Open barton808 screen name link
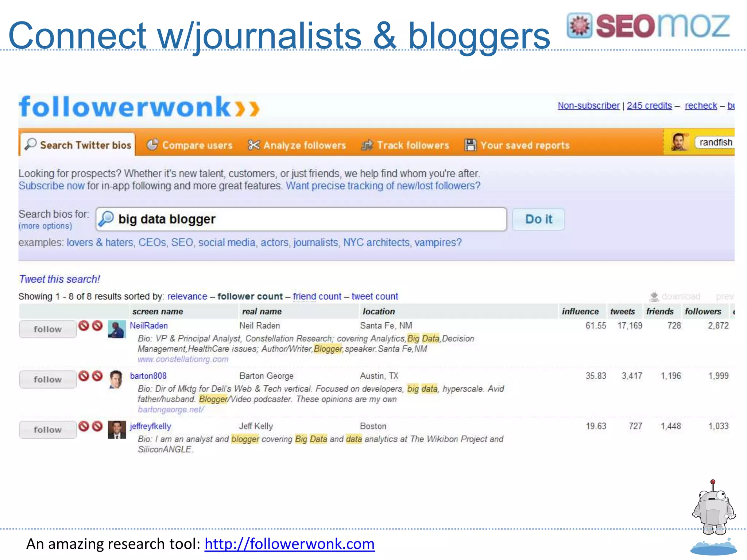Viewport: 747px width, 560px height. click(148, 376)
